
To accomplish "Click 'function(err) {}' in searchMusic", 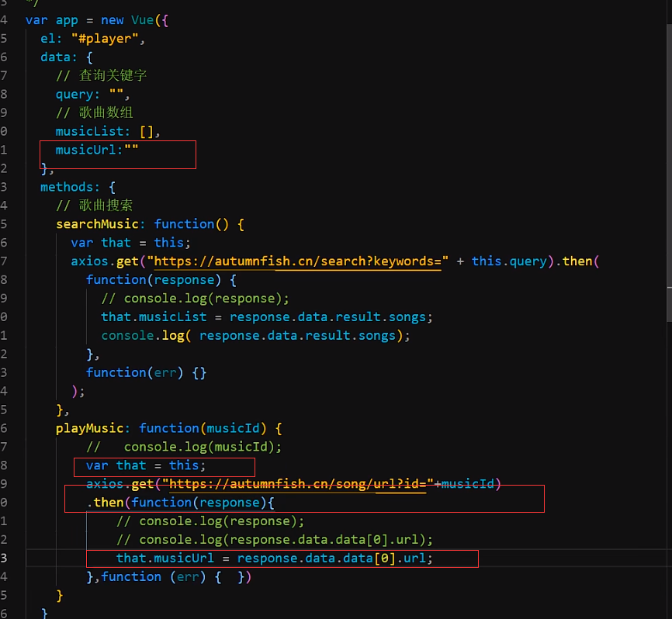I will 146,372.
